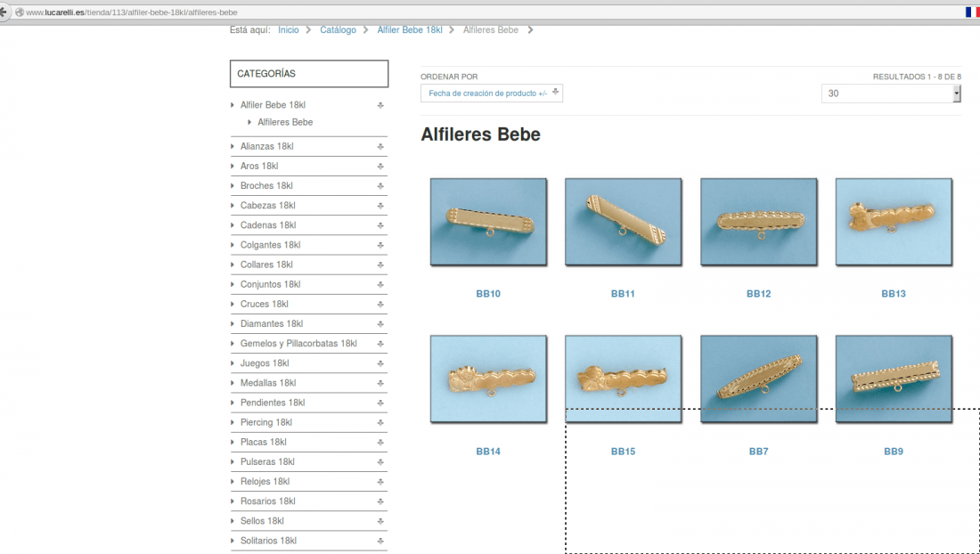The image size is (980, 554).
Task: Open Diamantes 18kl category
Action: (x=271, y=323)
